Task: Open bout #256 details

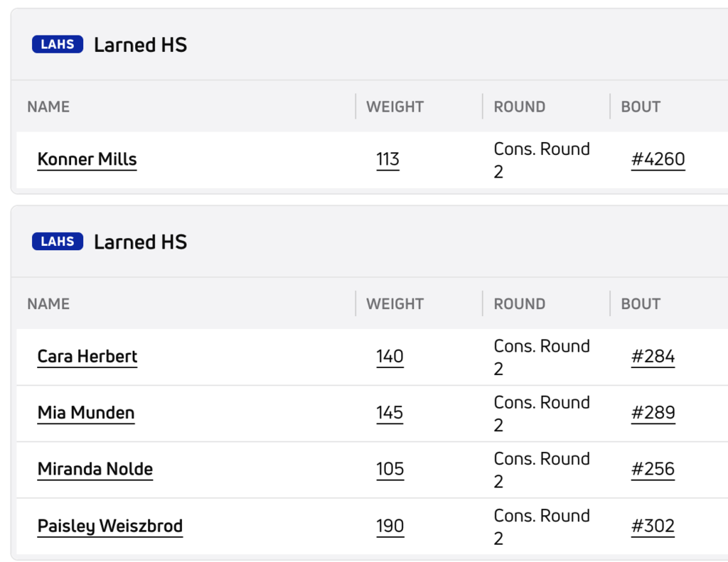Action: pos(653,470)
